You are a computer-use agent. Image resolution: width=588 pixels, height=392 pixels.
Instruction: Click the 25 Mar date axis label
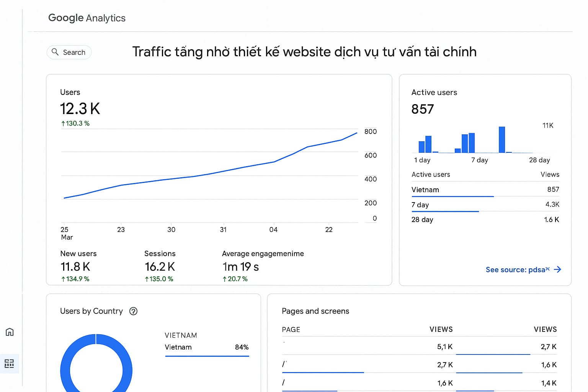pyautogui.click(x=66, y=233)
